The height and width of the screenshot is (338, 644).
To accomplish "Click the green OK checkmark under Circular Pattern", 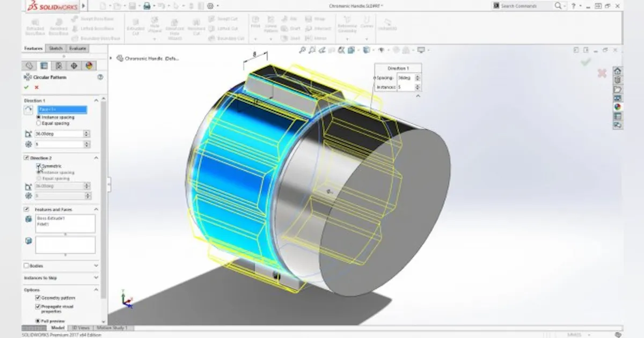I will [26, 87].
